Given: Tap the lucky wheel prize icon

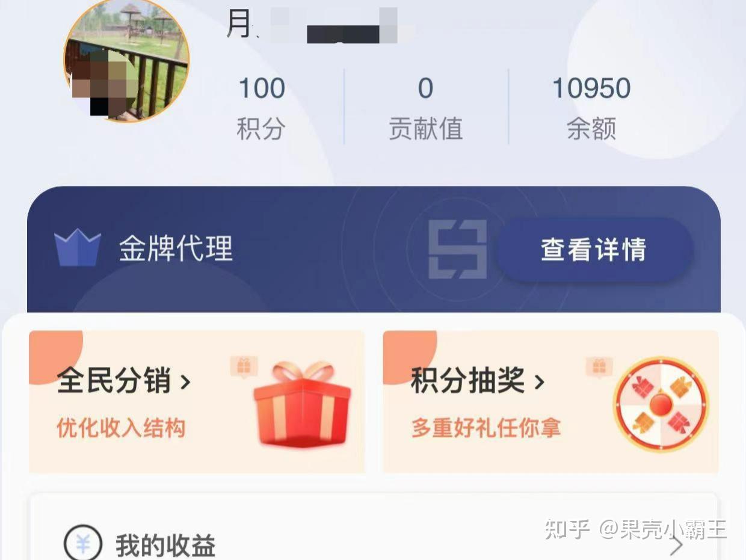Looking at the screenshot, I should 661,404.
